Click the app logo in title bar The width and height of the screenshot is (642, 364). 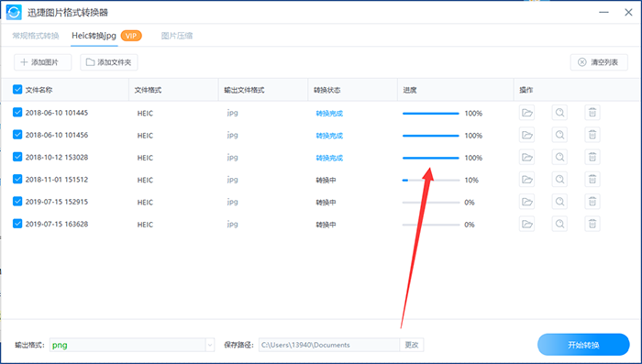14,12
